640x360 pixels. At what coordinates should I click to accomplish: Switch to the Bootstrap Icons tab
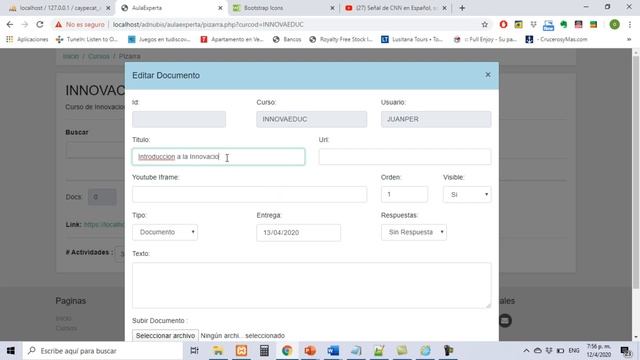[x=284, y=8]
